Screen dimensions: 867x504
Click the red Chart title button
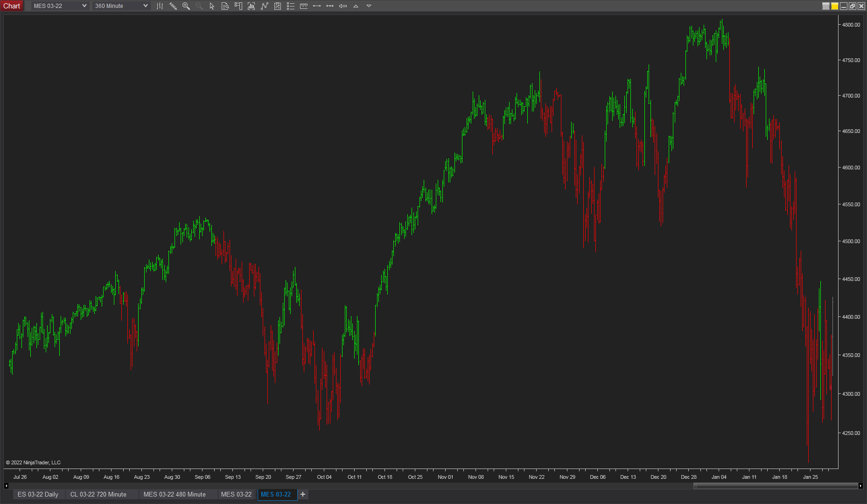[12, 6]
